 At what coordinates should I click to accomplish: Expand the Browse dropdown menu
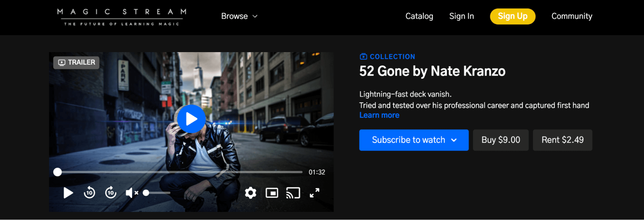(x=235, y=16)
